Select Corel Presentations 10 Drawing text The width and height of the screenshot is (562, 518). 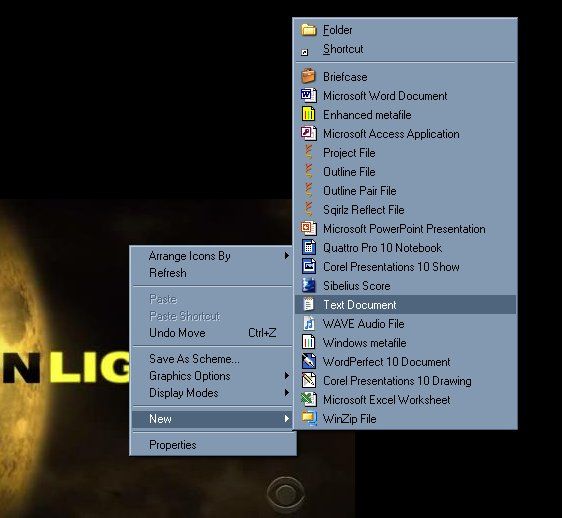coord(397,381)
